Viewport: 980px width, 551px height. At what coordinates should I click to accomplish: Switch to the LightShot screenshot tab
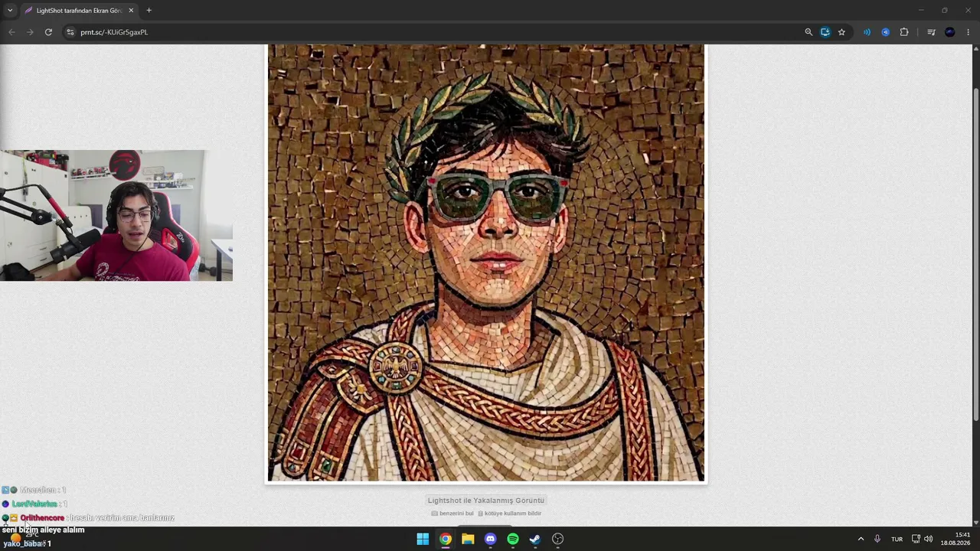point(79,11)
